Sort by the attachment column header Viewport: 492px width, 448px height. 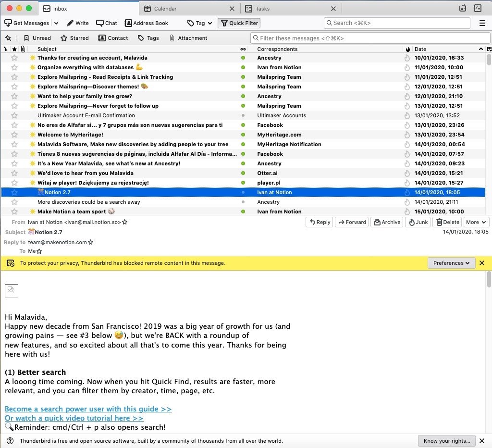click(x=23, y=49)
